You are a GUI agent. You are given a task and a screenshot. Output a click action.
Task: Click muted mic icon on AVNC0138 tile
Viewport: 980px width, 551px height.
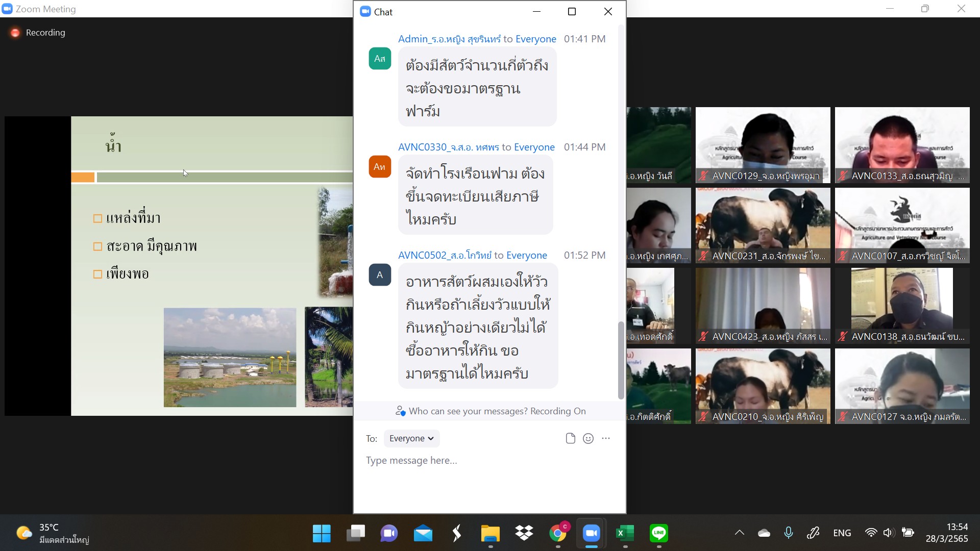pos(843,337)
